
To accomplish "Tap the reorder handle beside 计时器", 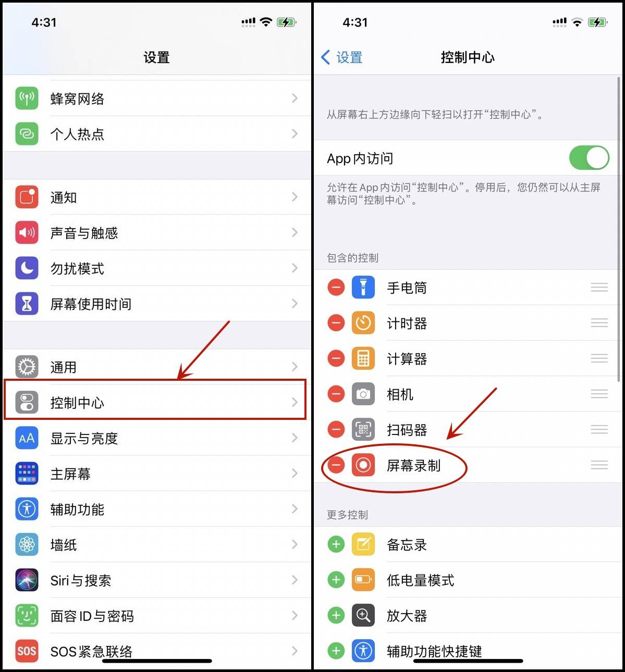I will click(599, 323).
